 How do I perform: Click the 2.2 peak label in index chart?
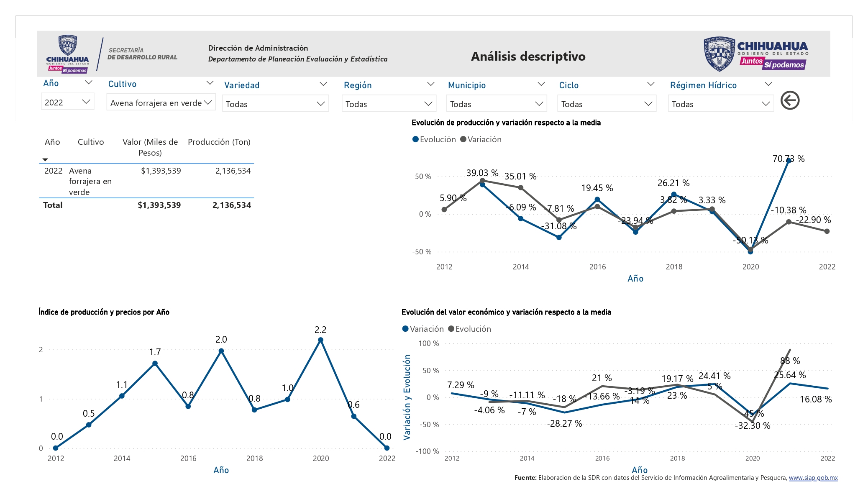click(x=320, y=330)
